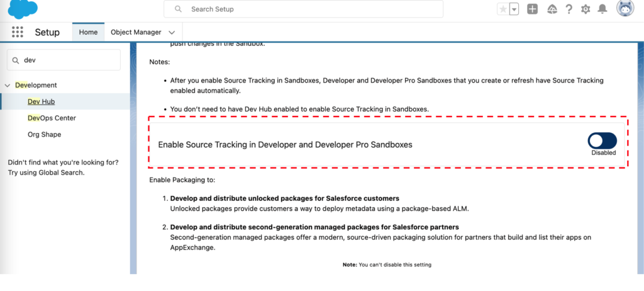644x291 pixels.
Task: Click the Quick Find magnifier icon
Action: 16,60
